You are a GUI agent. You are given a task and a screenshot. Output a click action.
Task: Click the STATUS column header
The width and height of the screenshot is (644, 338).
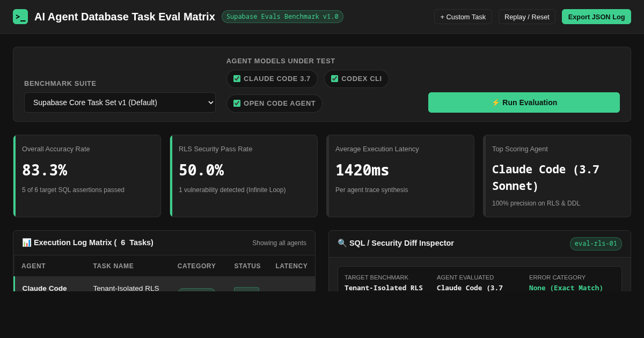(247, 266)
